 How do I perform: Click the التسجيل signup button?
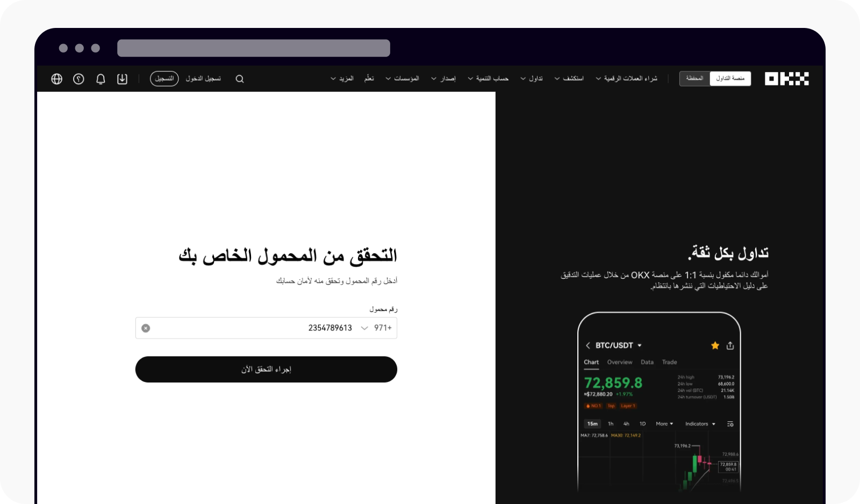point(164,78)
